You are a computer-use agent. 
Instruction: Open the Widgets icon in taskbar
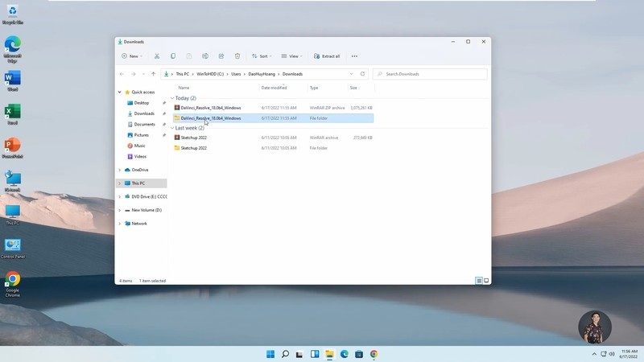point(315,354)
